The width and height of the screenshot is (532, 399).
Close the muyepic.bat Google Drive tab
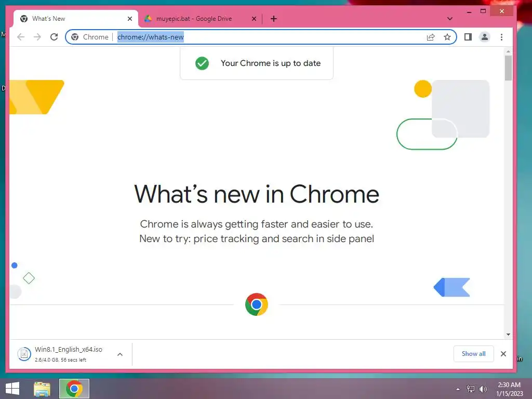[254, 19]
